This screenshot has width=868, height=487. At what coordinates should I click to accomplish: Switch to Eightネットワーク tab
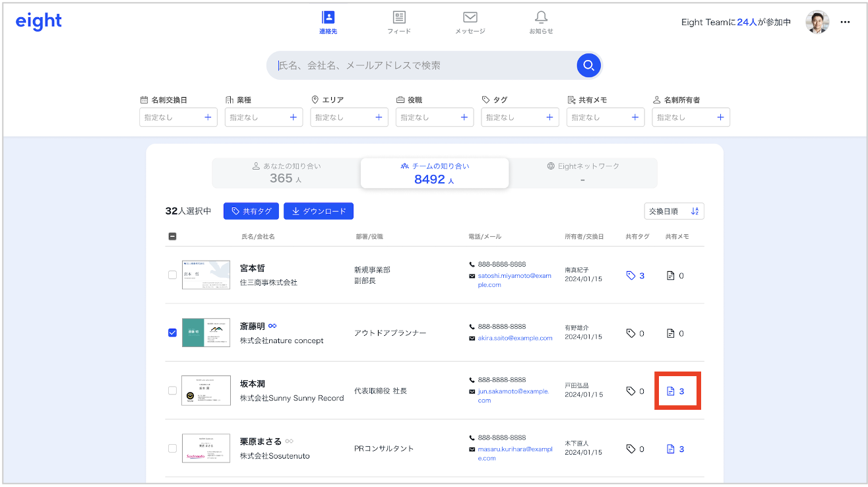pyautogui.click(x=582, y=173)
